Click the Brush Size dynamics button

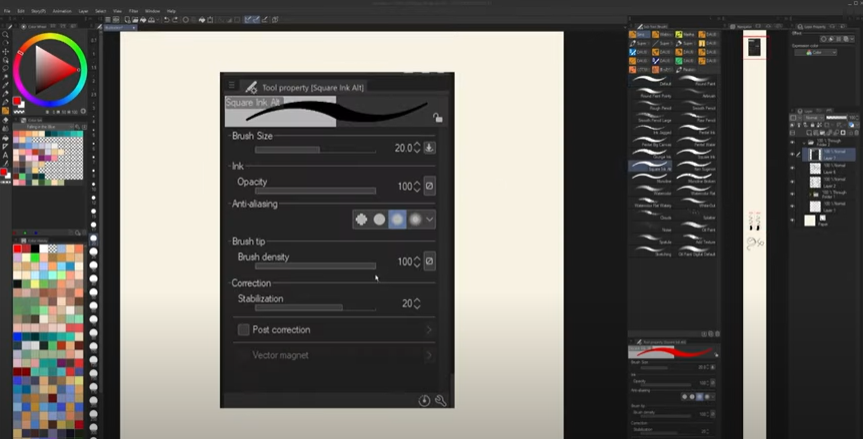point(429,148)
